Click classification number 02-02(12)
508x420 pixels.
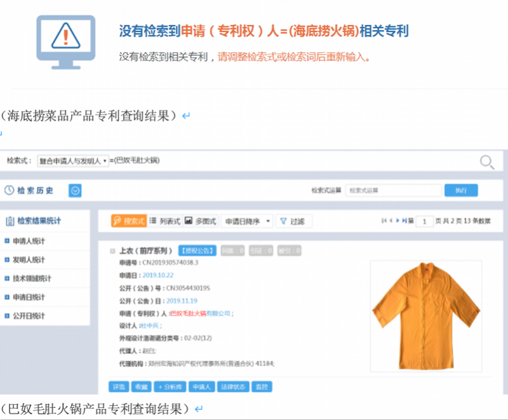click(198, 338)
